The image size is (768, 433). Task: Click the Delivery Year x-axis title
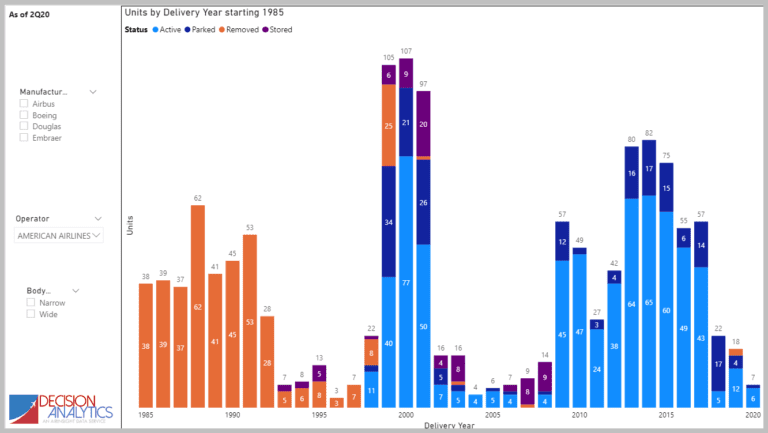pos(449,426)
